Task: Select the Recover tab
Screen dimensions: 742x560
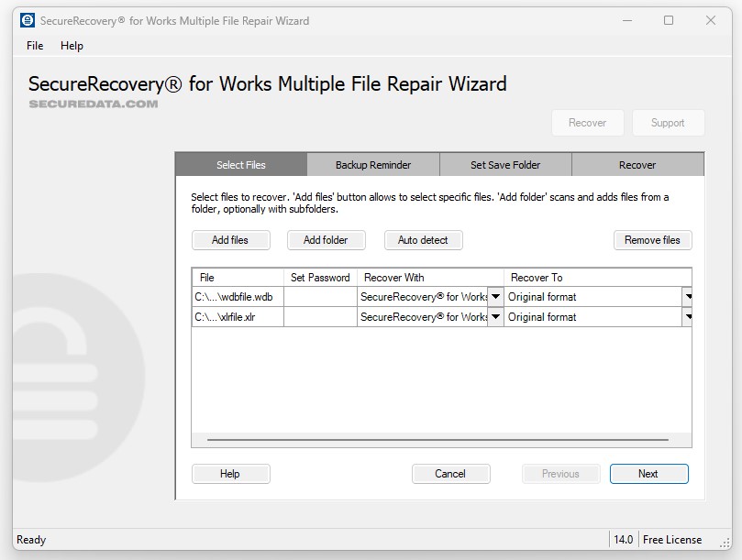Action: (637, 165)
